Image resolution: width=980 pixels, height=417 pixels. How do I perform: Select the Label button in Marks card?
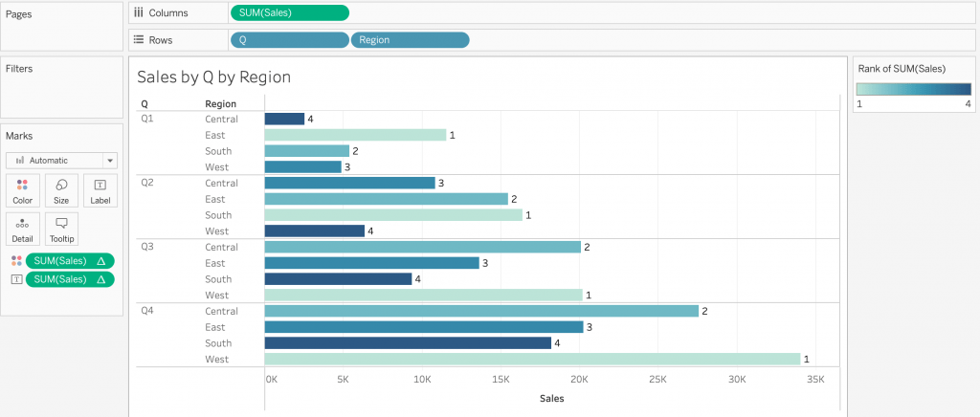point(100,189)
